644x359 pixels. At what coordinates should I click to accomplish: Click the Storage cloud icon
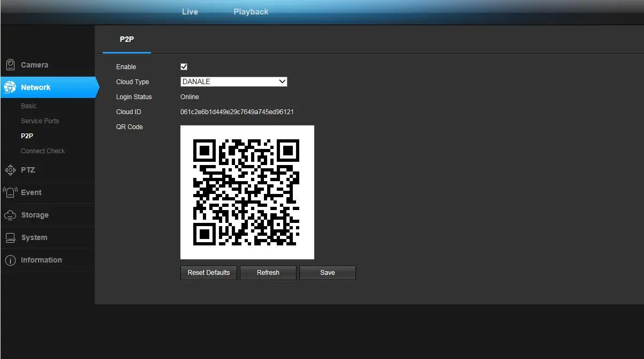click(x=10, y=215)
